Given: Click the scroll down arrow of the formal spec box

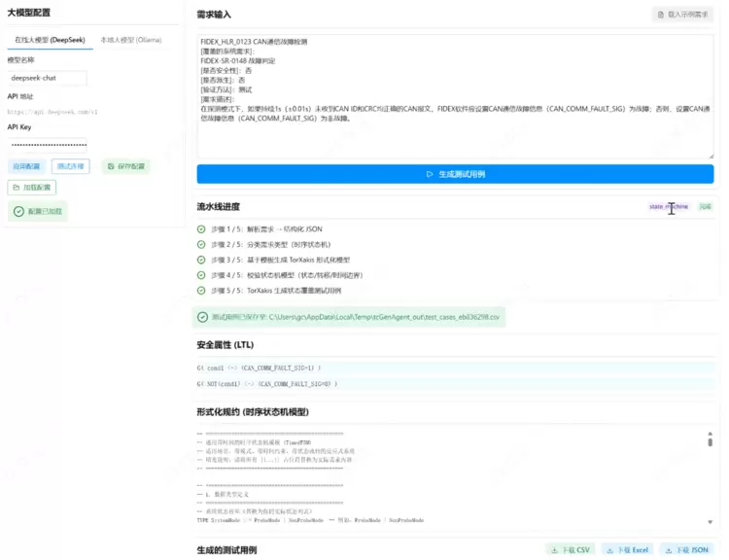Looking at the screenshot, I should (x=710, y=522).
